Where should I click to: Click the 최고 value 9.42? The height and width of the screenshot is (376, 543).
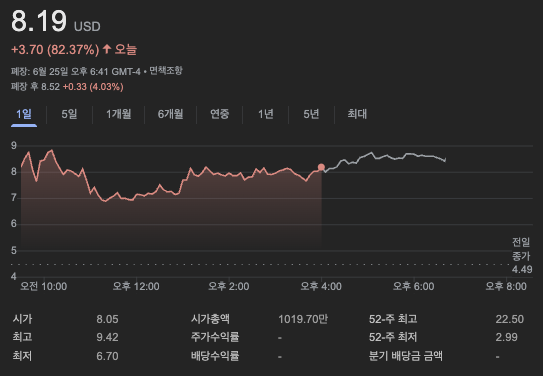point(107,337)
